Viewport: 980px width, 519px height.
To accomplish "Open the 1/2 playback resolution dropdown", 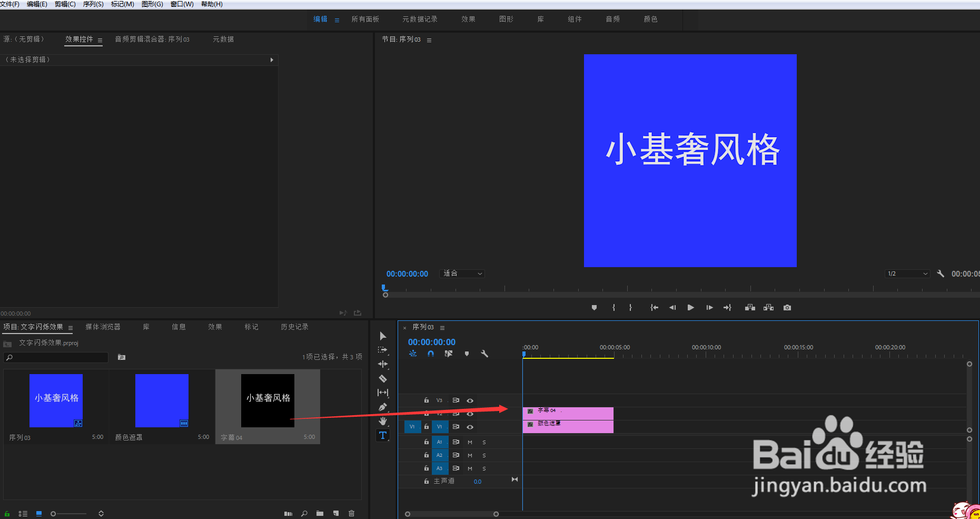I will (907, 273).
